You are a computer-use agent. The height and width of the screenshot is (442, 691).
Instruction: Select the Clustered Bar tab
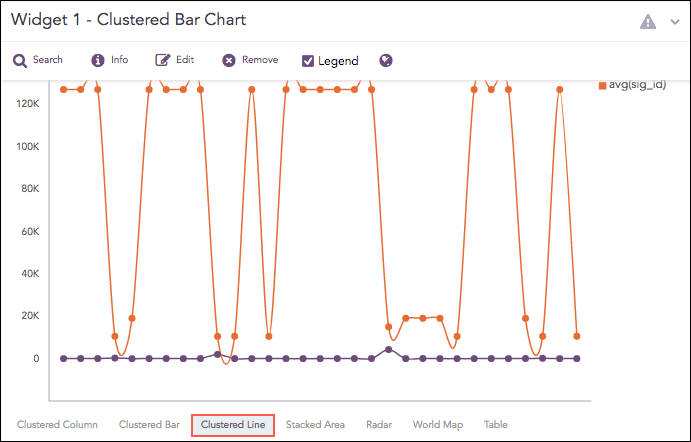(x=149, y=425)
